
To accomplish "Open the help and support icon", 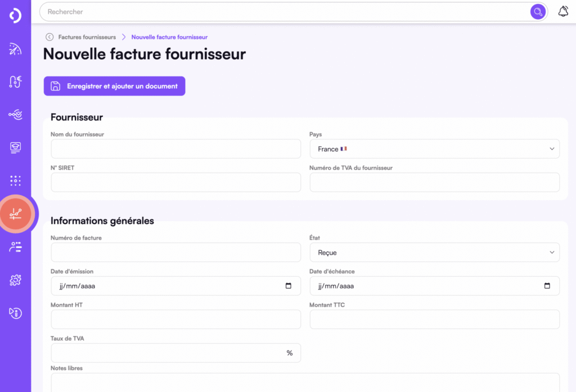I will pyautogui.click(x=15, y=313).
